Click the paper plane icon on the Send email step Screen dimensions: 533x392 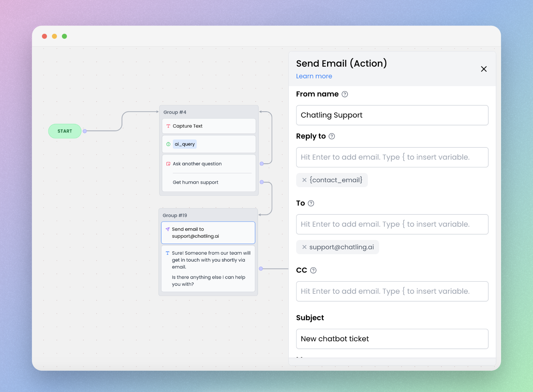[168, 229]
